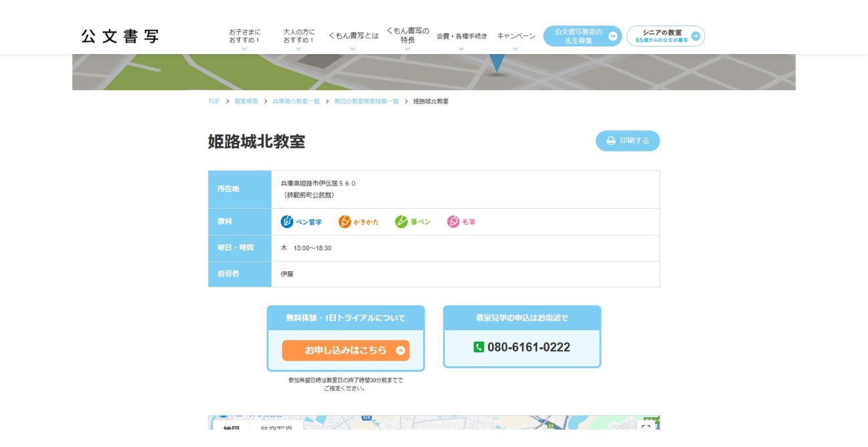Open the 会費・各種手続き menu
The image size is (868, 447).
point(461,37)
